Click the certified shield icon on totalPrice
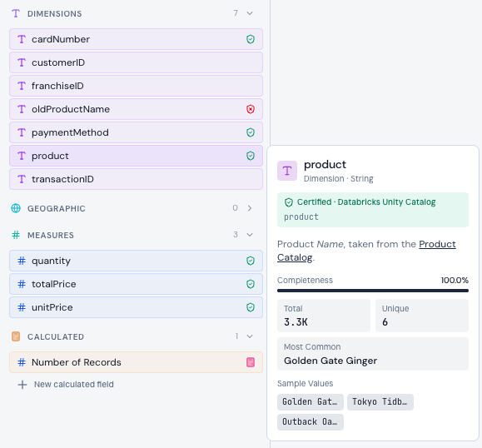This screenshot has width=482, height=448. click(x=251, y=284)
